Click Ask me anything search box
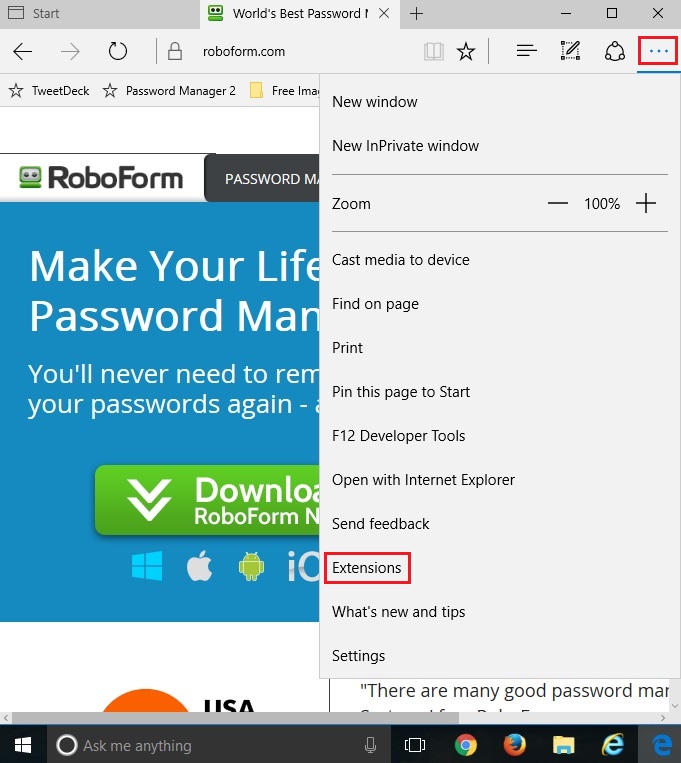The width and height of the screenshot is (681, 763). click(x=219, y=745)
